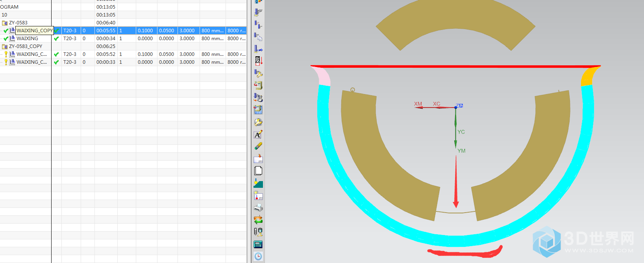The image size is (644, 263).
Task: Open the geometry view icon with stacked pages
Action: tap(258, 37)
